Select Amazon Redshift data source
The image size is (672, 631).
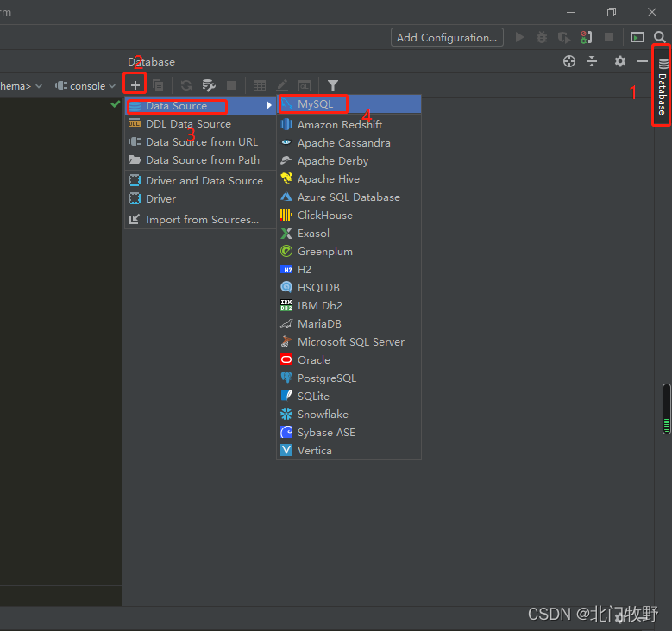coord(349,125)
